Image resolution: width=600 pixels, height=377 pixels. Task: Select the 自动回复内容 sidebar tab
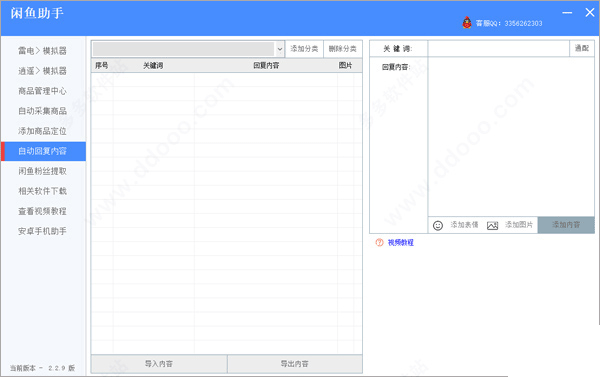click(x=44, y=151)
